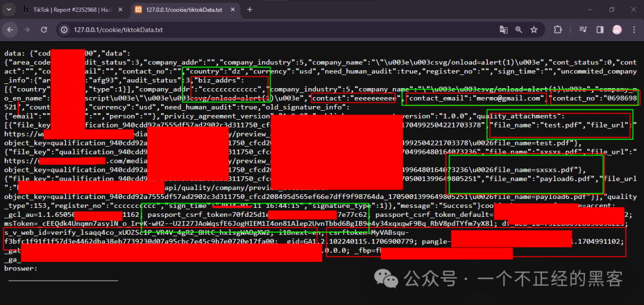Click the passport_csrf_token_default cookie name
This screenshot has width=644, height=305.
(x=432, y=214)
